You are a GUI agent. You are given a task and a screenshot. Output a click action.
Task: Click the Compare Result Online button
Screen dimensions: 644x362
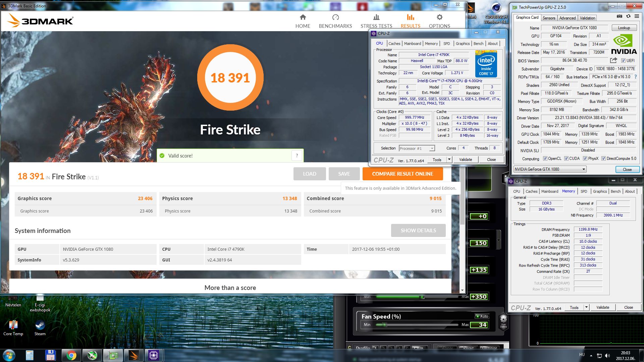point(402,174)
